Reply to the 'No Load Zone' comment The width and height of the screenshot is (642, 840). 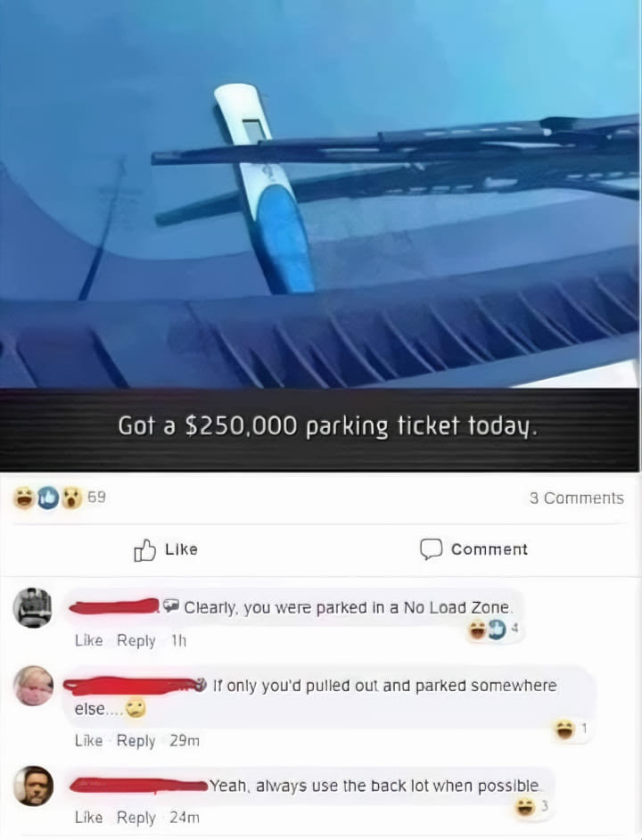pos(136,640)
